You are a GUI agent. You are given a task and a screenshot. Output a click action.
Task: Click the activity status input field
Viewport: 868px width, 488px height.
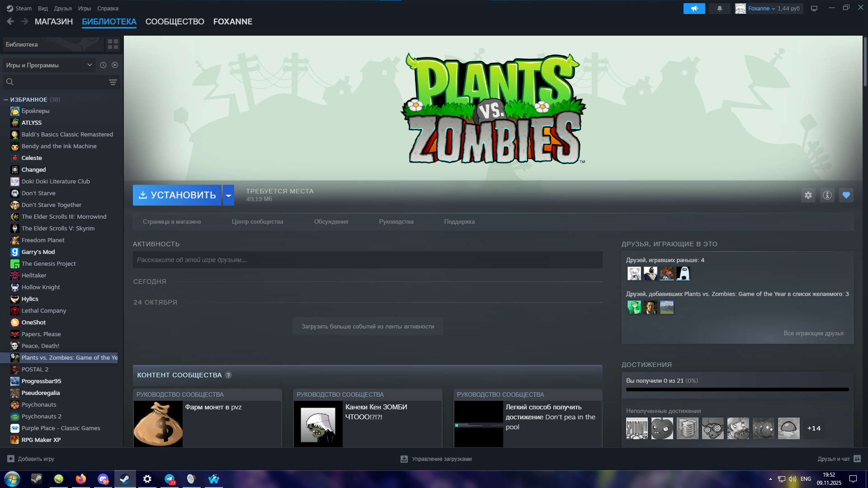(x=367, y=260)
